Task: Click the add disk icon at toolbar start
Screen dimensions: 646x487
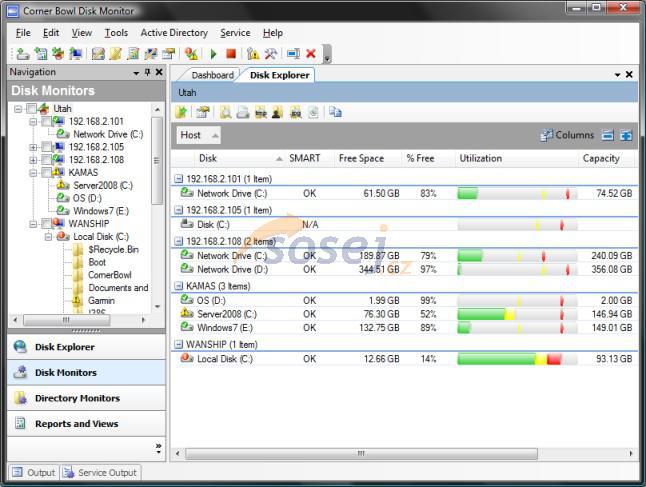Action: coord(23,54)
